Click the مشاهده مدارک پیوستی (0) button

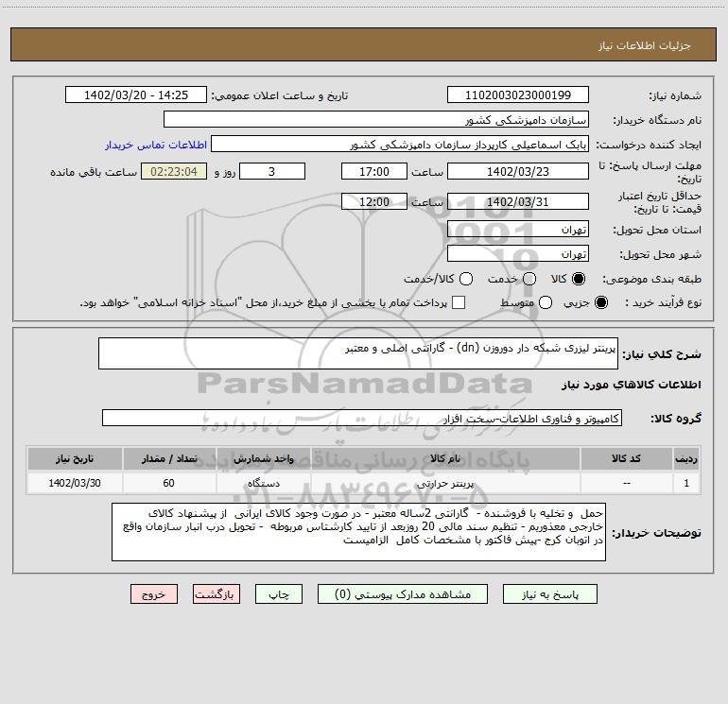pos(403,594)
